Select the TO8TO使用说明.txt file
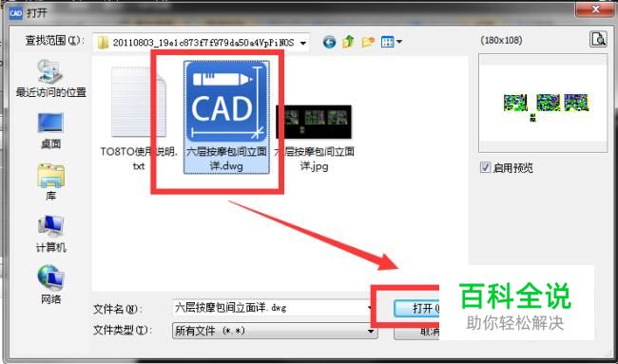This screenshot has height=364, width=618. tap(139, 119)
